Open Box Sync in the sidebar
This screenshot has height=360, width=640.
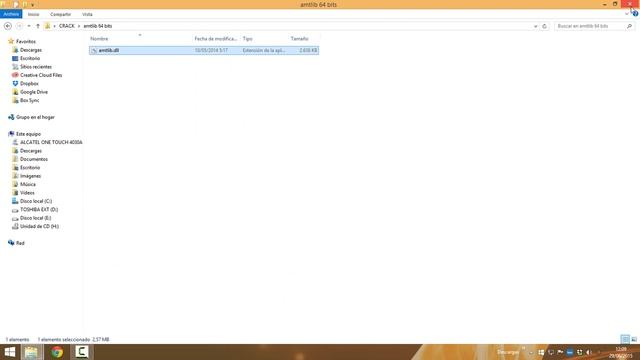click(29, 100)
